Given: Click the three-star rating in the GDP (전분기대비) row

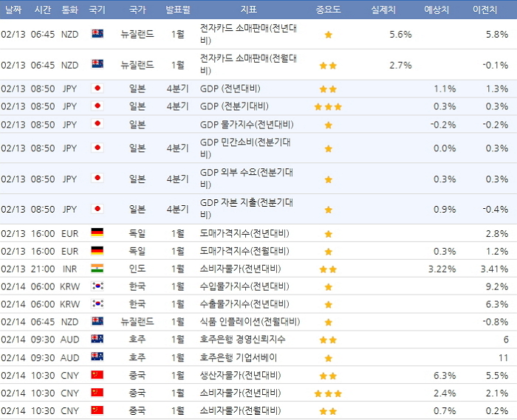Looking at the screenshot, I should click(328, 107).
